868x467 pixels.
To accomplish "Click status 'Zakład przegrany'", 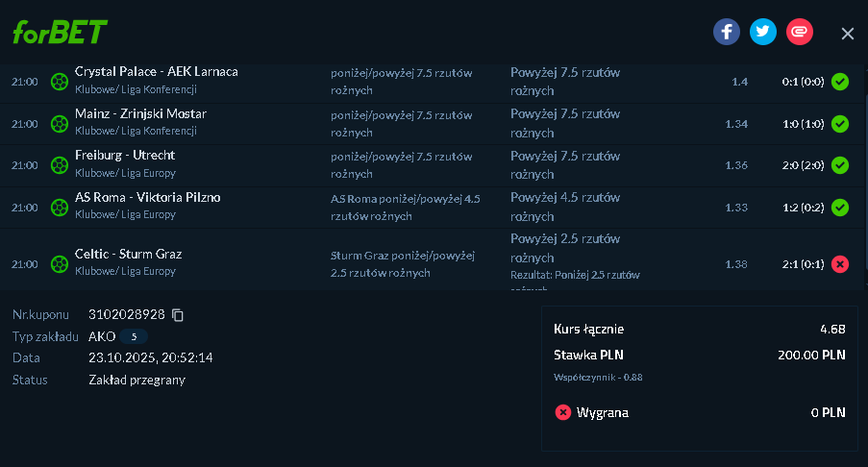I will point(136,381).
